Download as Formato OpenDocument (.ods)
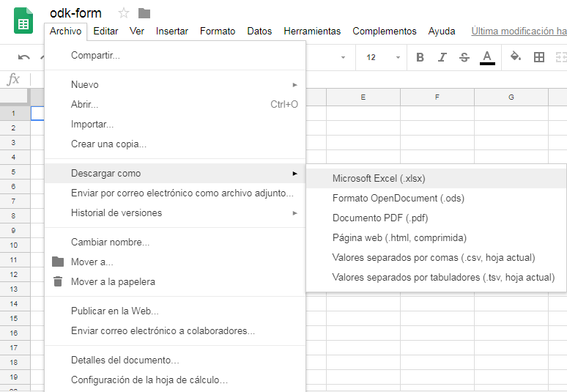Screen dimensions: 567x392 (436, 198)
